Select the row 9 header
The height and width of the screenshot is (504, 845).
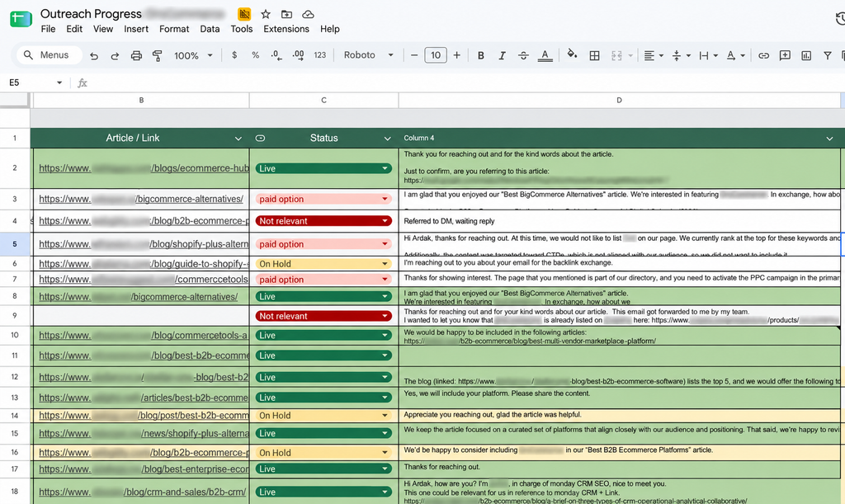[15, 316]
